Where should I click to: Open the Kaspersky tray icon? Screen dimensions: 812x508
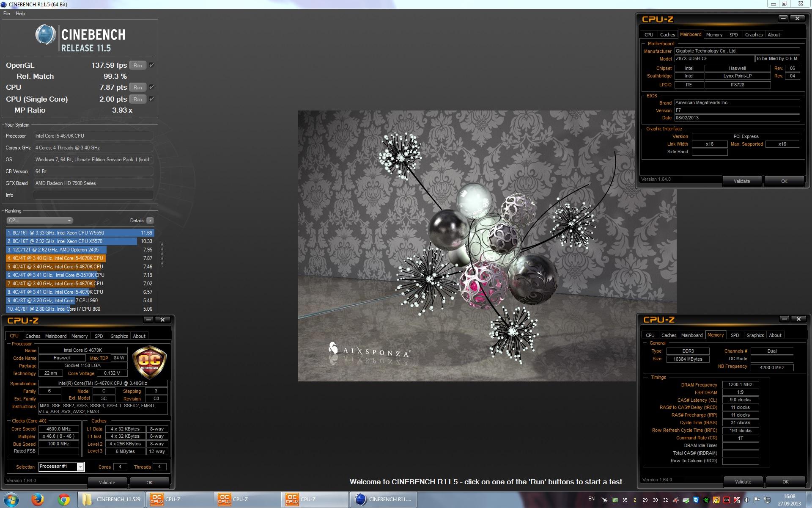tap(737, 500)
